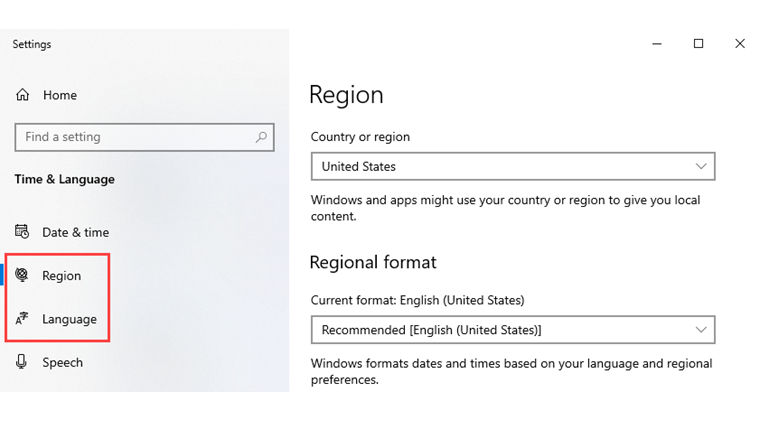Click the chevron beside United States
This screenshot has height=422, width=760.
coord(700,166)
